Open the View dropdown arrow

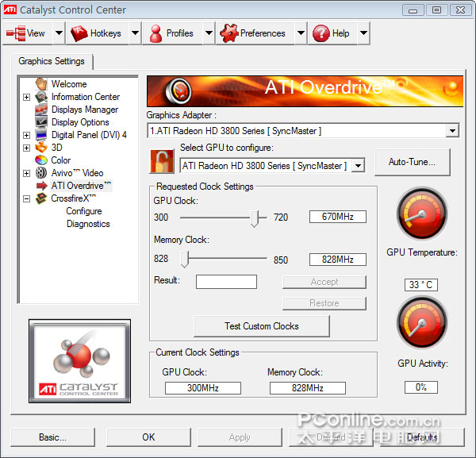(59, 33)
